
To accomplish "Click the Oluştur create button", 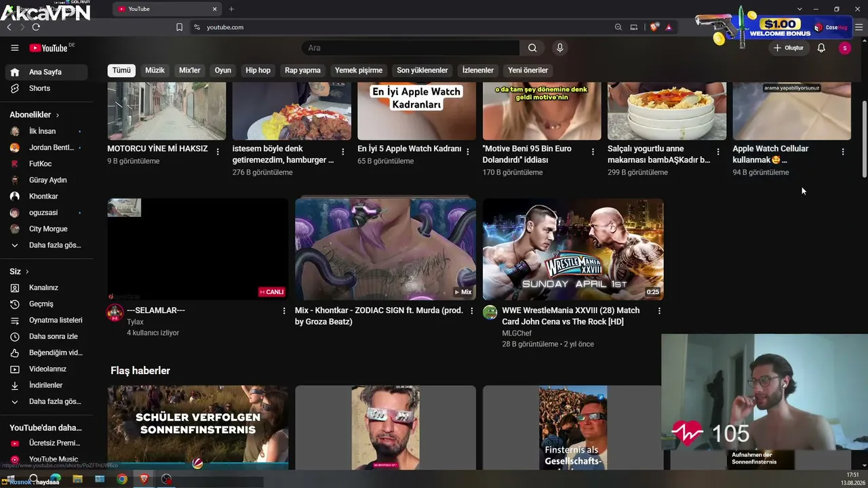I will [x=788, y=48].
